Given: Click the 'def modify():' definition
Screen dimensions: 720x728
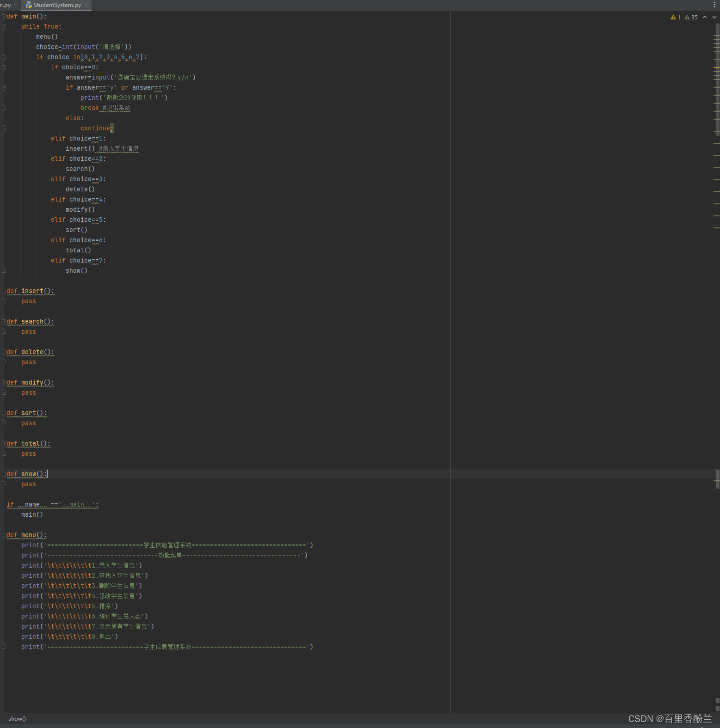Looking at the screenshot, I should pos(31,382).
